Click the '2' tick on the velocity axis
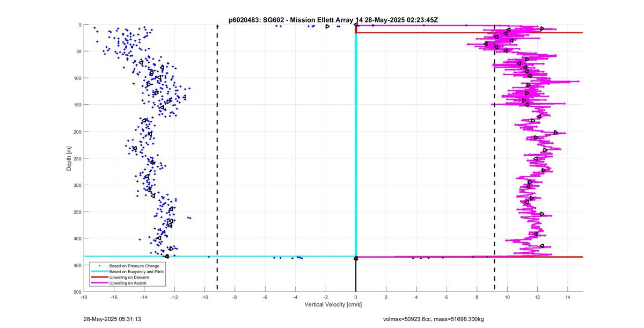Viewport: 644px width, 328px height. tap(386, 296)
